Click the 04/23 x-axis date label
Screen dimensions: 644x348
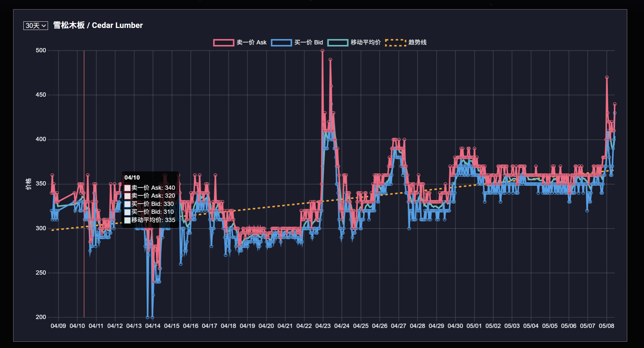click(323, 326)
